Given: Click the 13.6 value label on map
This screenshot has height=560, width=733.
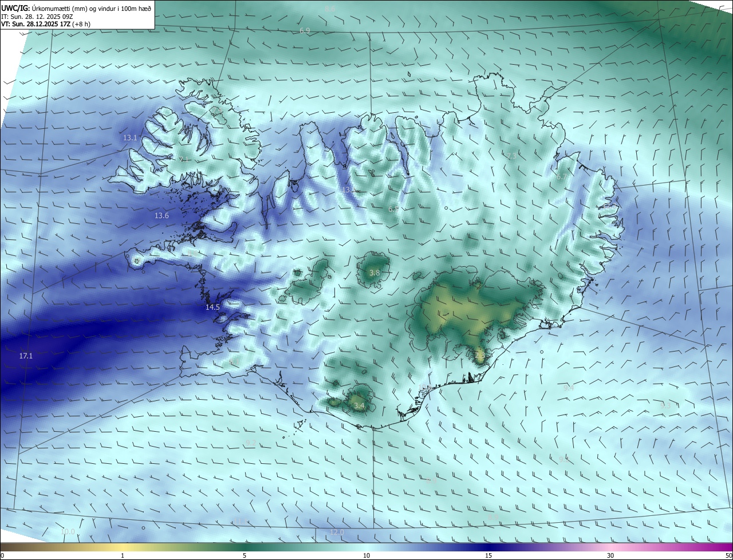Looking at the screenshot, I should (161, 216).
